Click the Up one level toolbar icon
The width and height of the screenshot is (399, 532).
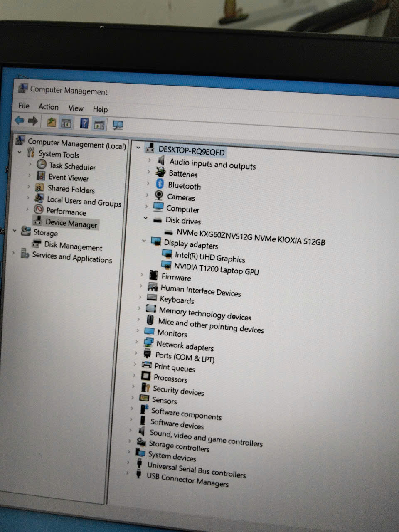click(51, 122)
